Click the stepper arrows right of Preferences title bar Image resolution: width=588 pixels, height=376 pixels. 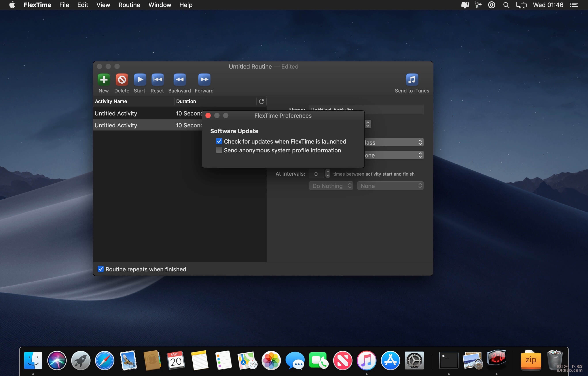[368, 124]
